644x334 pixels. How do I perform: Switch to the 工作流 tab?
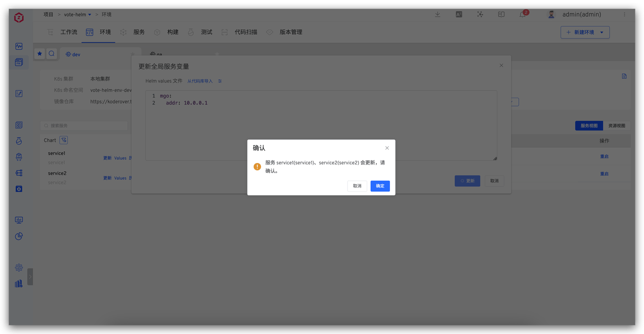click(x=68, y=32)
